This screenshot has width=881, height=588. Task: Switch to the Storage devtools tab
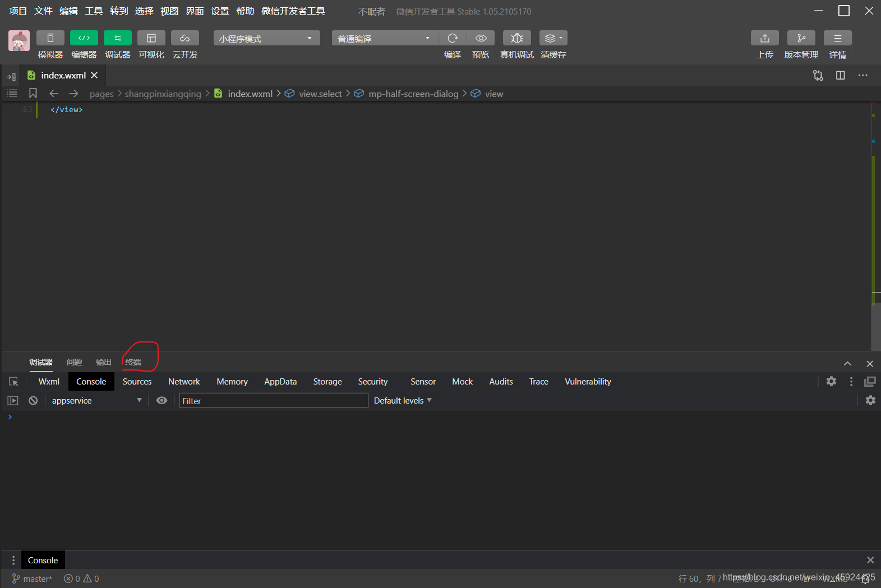328,382
